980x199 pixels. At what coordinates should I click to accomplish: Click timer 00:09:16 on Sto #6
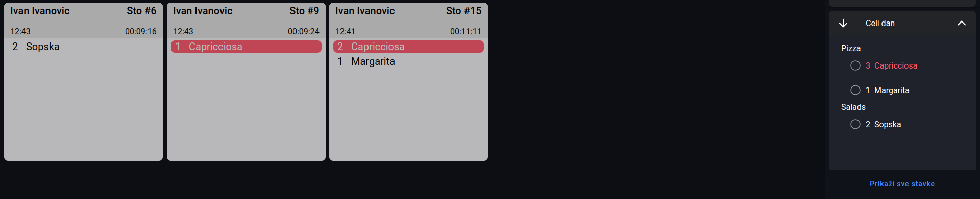pos(141,31)
